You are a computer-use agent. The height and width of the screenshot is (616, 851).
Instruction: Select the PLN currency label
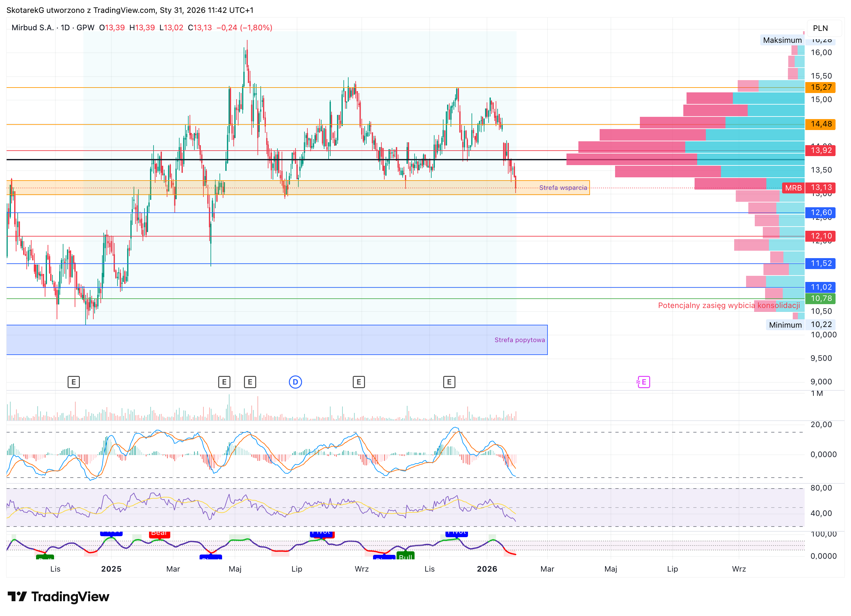tap(820, 28)
